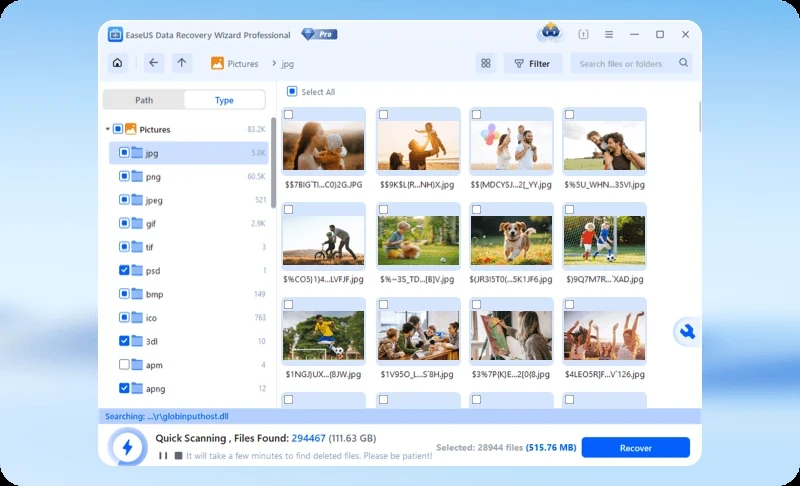This screenshot has width=800, height=486.
Task: Open the Filter options
Action: (533, 63)
